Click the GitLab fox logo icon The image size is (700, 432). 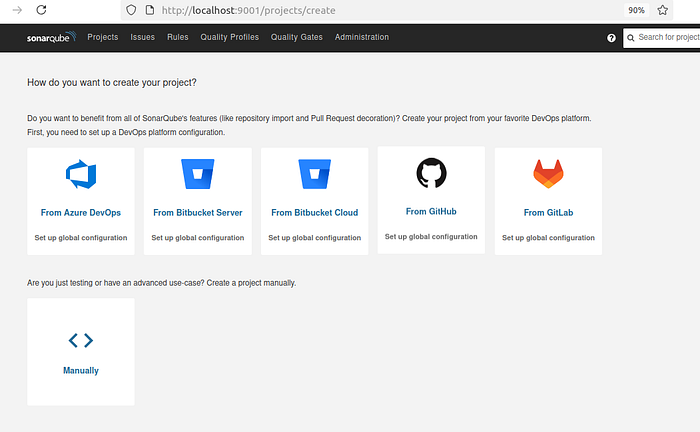pos(548,174)
